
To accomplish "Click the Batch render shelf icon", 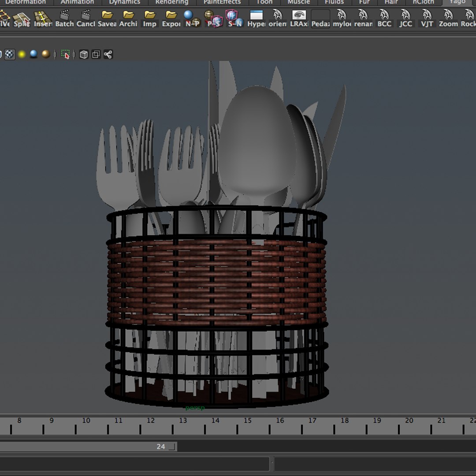I will pos(64,18).
